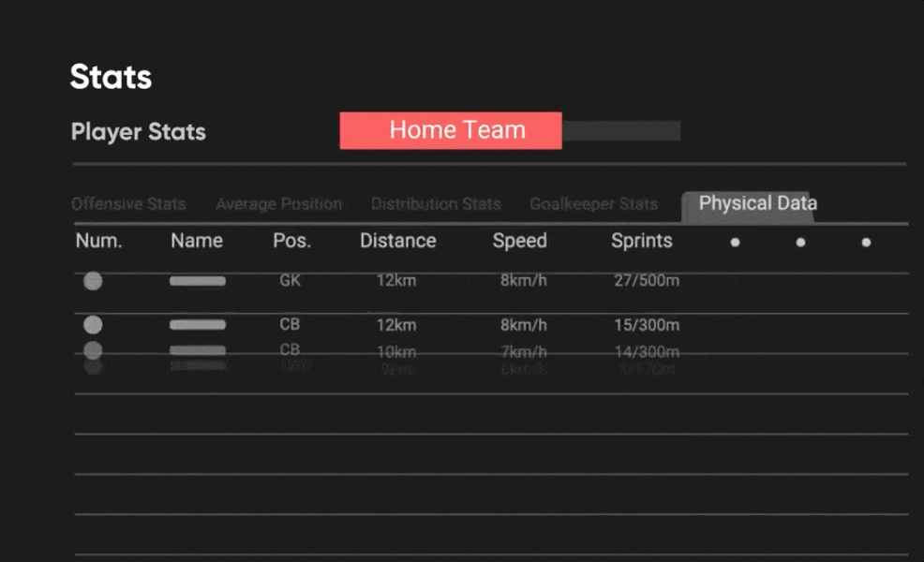Sort table by Distance column header
Image resolution: width=924 pixels, height=562 pixels.
point(397,241)
